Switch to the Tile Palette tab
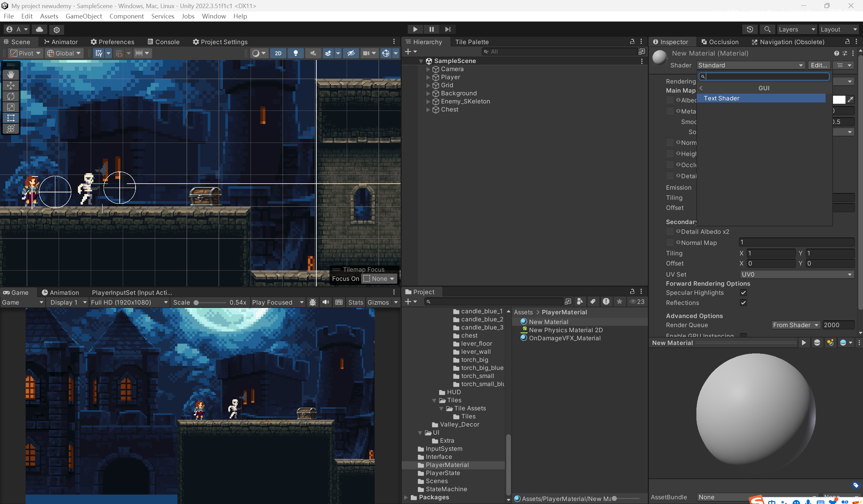Image resolution: width=863 pixels, height=504 pixels. (x=471, y=42)
